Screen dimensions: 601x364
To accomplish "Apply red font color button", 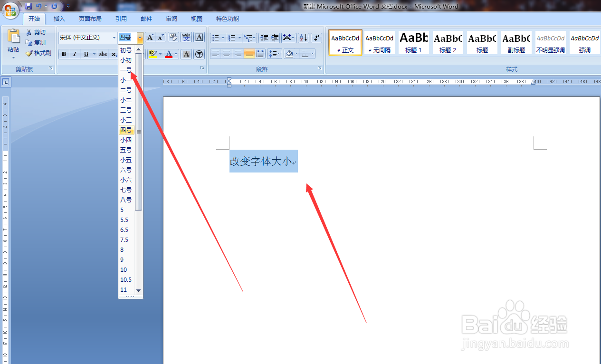I will 169,54.
